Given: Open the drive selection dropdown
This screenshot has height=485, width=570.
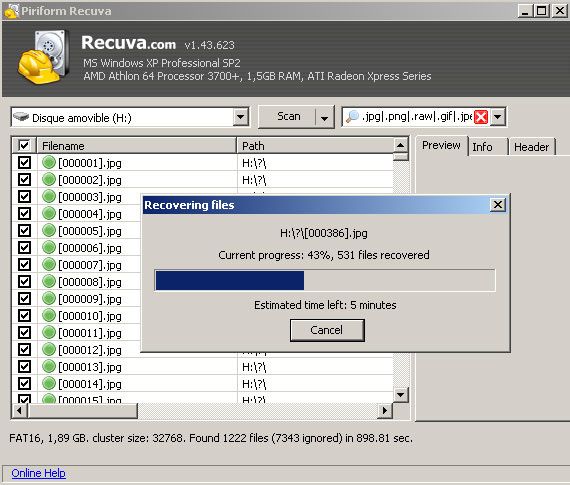Looking at the screenshot, I should click(241, 117).
